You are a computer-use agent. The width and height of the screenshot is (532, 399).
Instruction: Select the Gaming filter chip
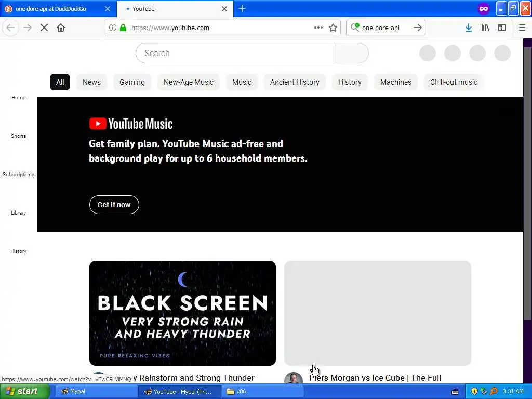pos(132,82)
